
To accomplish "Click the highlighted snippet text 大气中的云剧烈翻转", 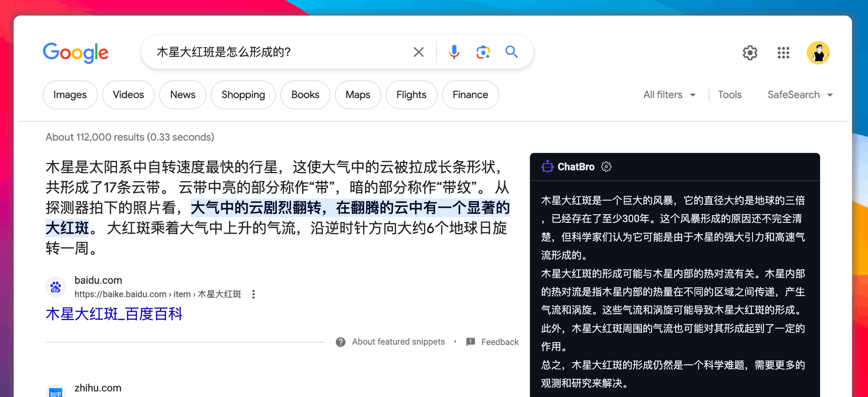I will pyautogui.click(x=256, y=208).
